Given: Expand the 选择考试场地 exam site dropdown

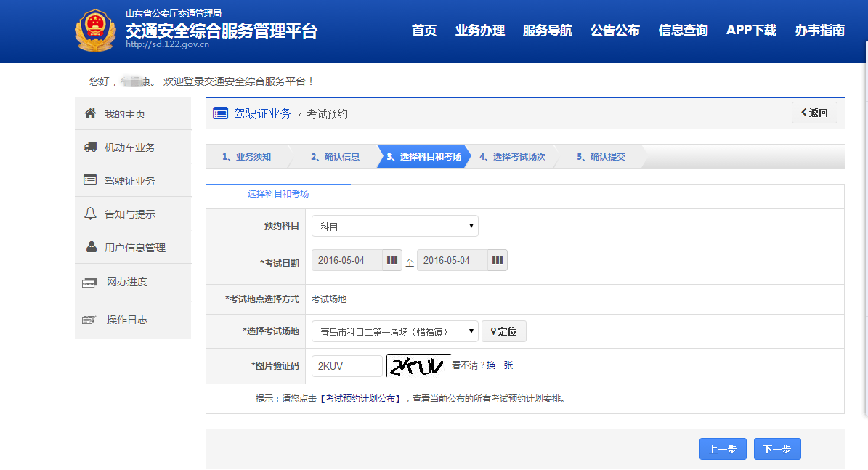Looking at the screenshot, I should (x=395, y=331).
